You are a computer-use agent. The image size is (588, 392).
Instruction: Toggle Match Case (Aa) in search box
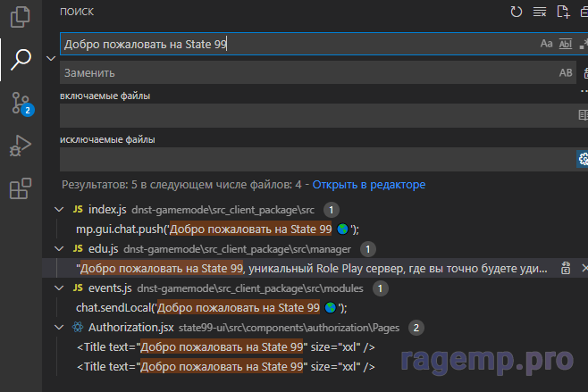[x=546, y=44]
